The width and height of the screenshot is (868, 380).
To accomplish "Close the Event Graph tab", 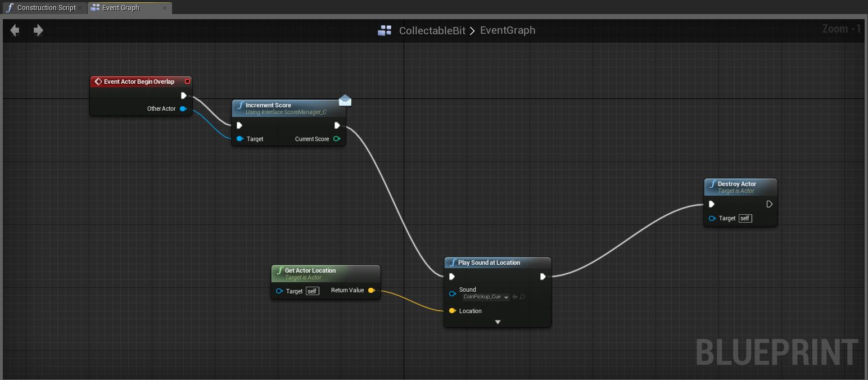I will [x=165, y=8].
